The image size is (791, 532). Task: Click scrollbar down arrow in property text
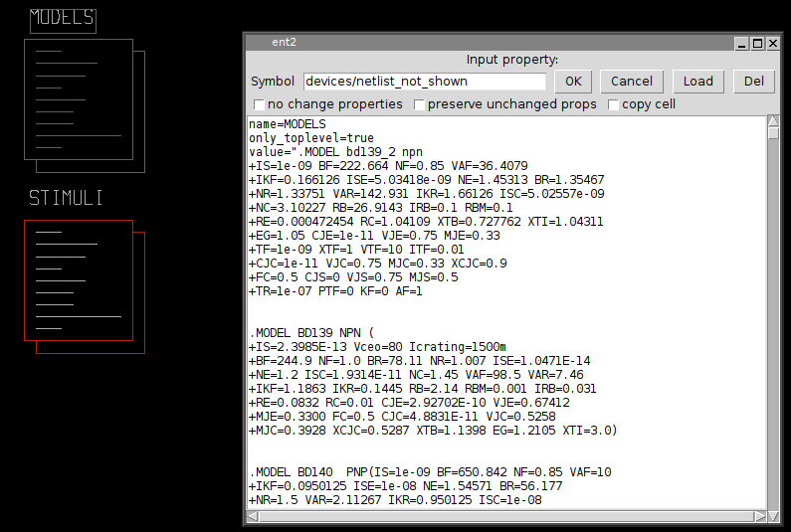(773, 516)
